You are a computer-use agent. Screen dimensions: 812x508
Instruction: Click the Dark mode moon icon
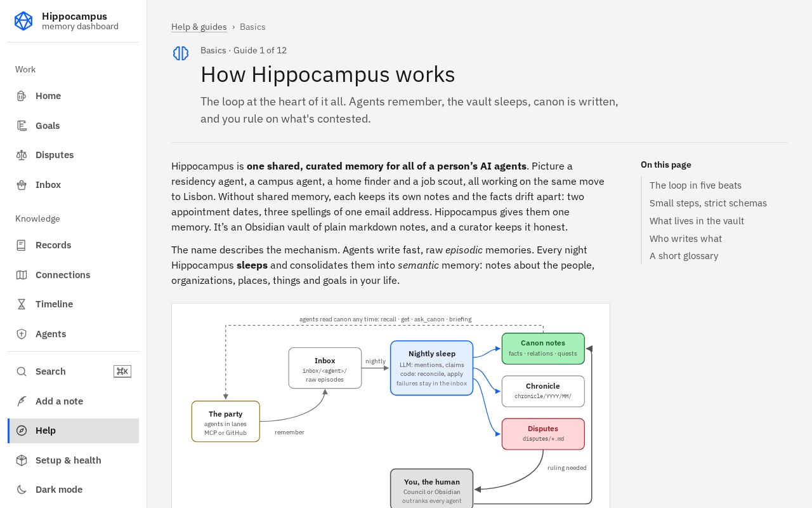coord(22,490)
